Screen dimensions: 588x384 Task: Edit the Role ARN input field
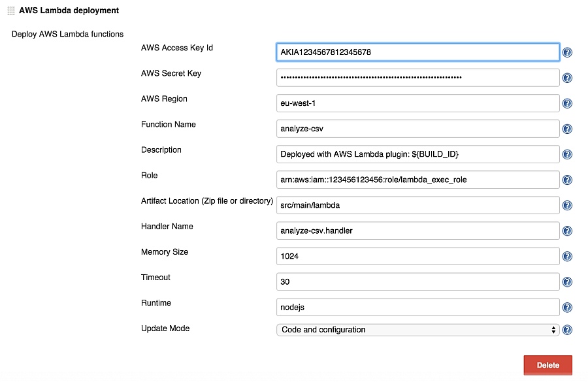(417, 180)
